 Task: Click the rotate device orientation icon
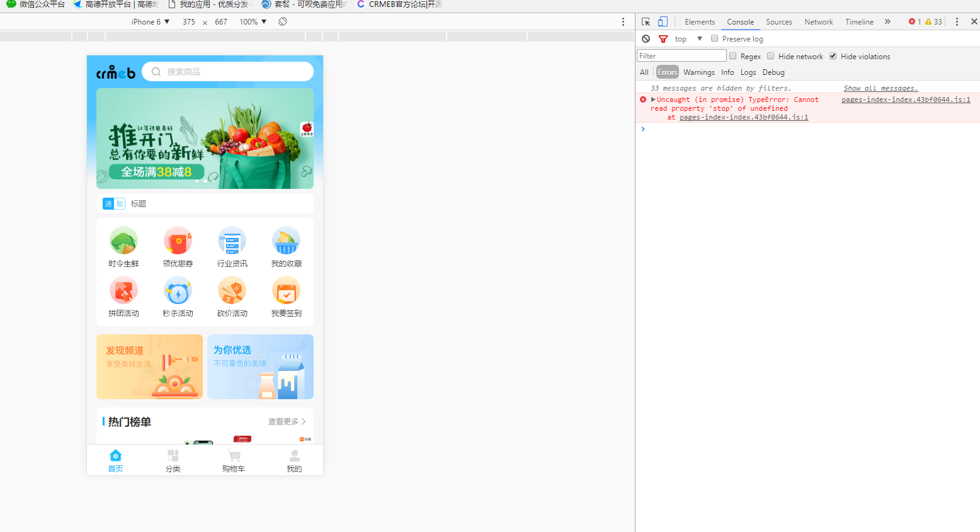tap(283, 21)
